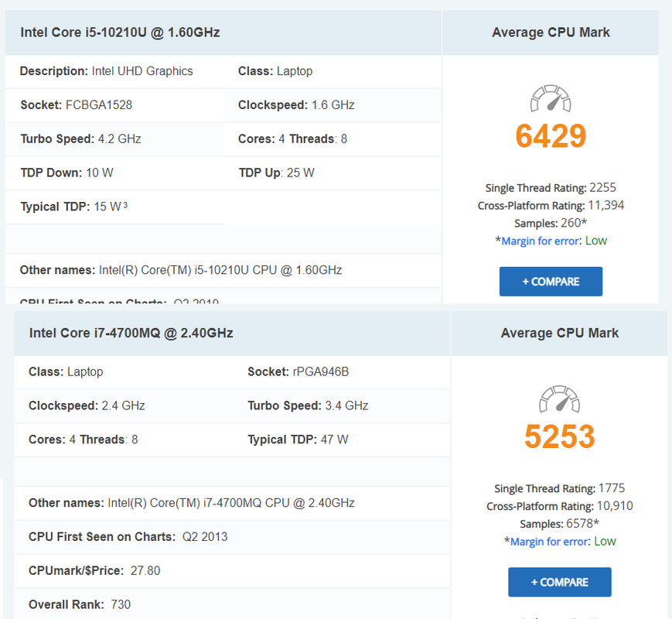The width and height of the screenshot is (672, 619).
Task: Click Single Thread Rating: 2255
Action: tap(551, 188)
